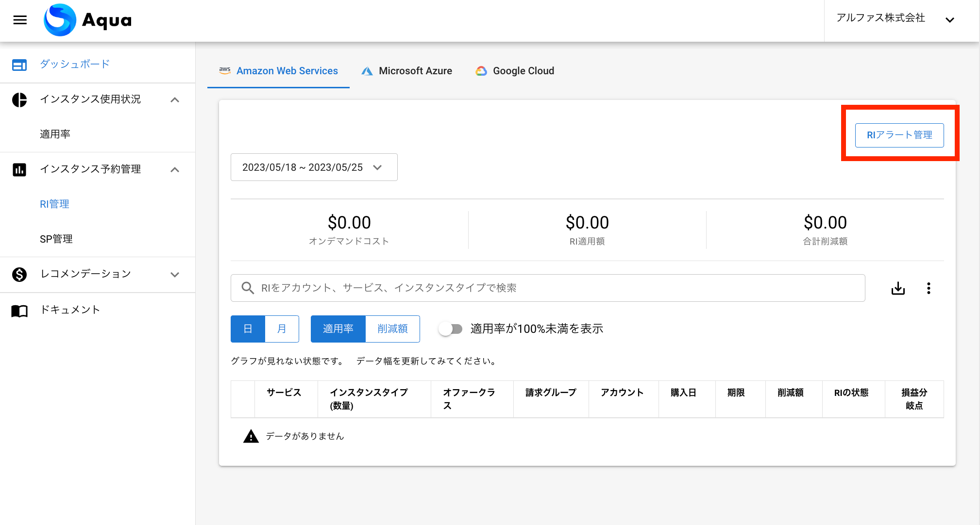
Task: Click the RIアラート管理 button
Action: click(x=899, y=135)
